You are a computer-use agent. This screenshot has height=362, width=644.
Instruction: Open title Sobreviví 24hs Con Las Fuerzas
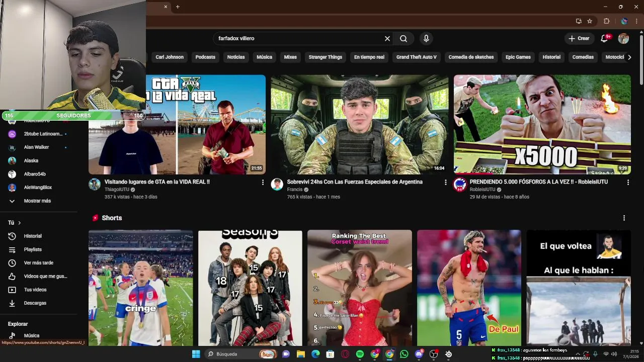pyautogui.click(x=355, y=182)
